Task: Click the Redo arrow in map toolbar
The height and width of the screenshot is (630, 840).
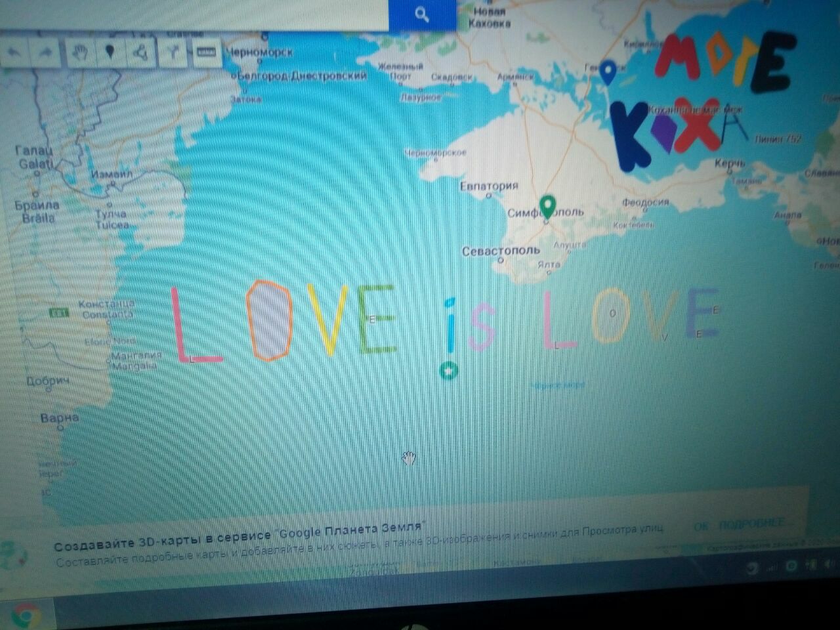Action: point(46,52)
